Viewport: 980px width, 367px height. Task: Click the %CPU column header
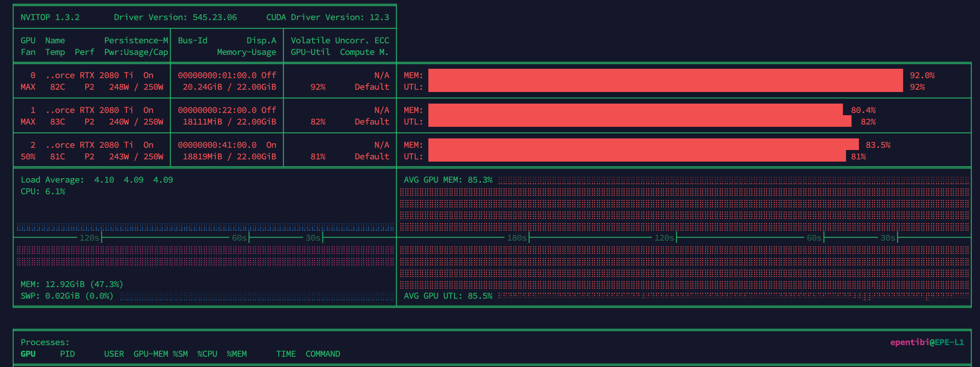(x=207, y=354)
